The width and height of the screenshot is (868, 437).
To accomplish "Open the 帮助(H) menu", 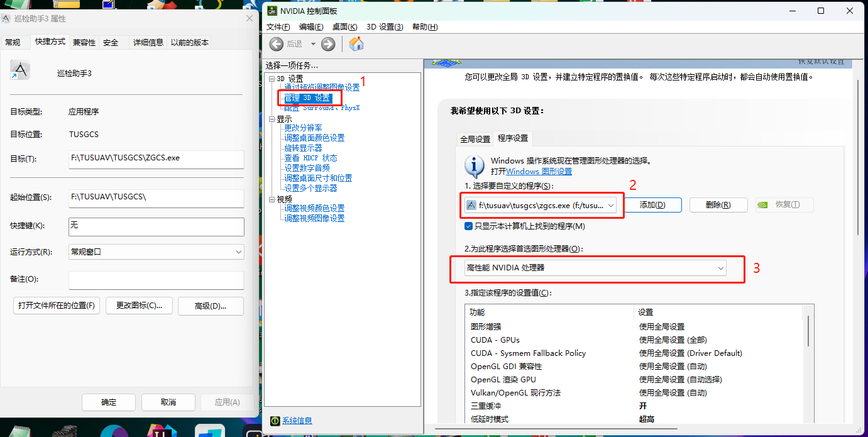I will point(425,27).
